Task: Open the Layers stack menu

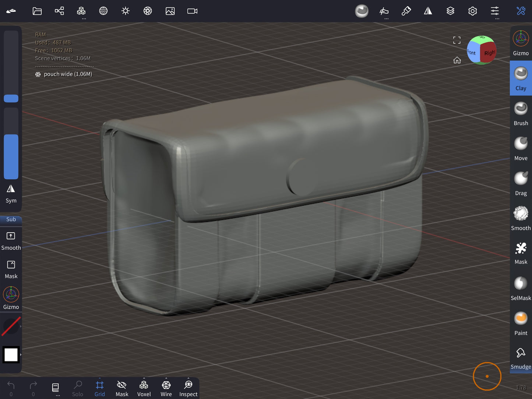Action: (450, 11)
